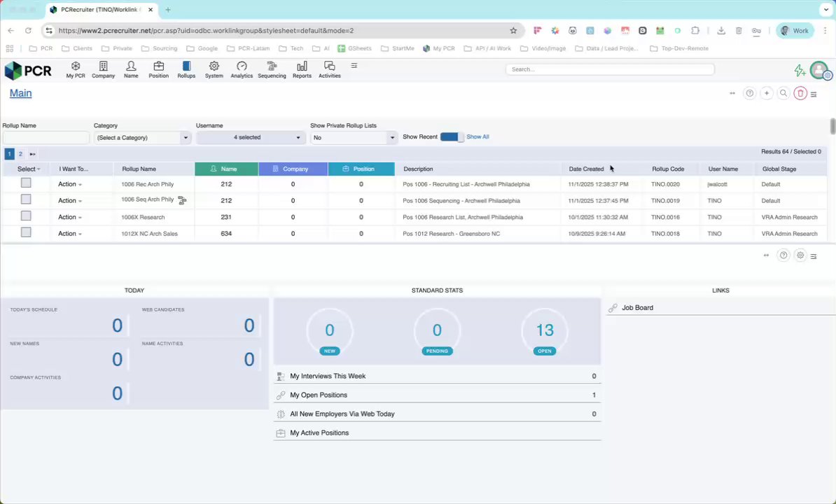This screenshot has width=836, height=504.
Task: Expand the Username 4 selected dropdown
Action: [250, 138]
